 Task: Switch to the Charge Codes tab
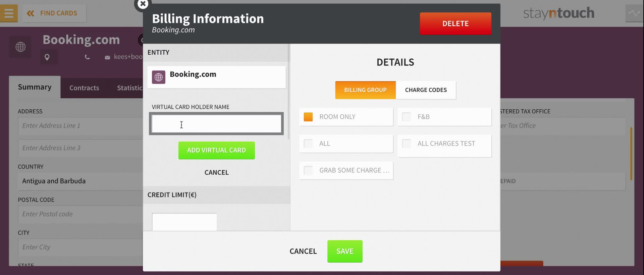point(426,90)
